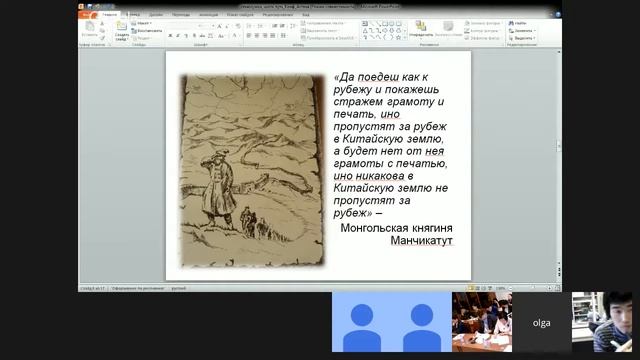Open the Section (Раздел) dropdown
This screenshot has height=360, width=640.
coord(142,38)
